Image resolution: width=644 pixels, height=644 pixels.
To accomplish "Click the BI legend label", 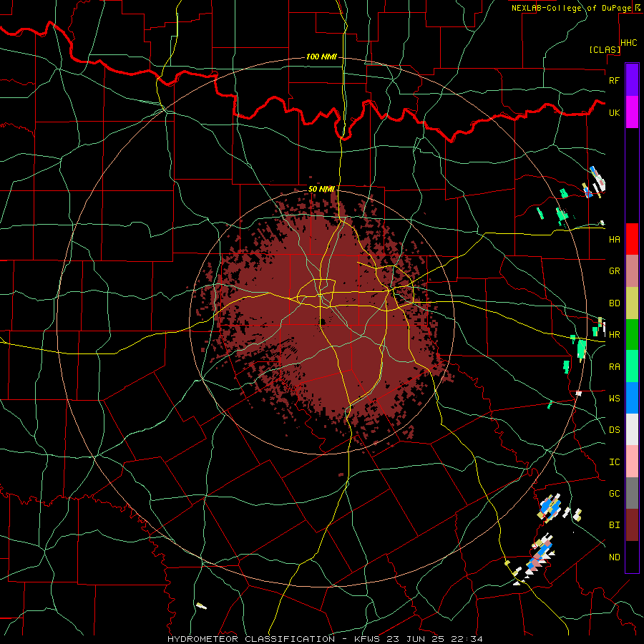I will click(614, 525).
